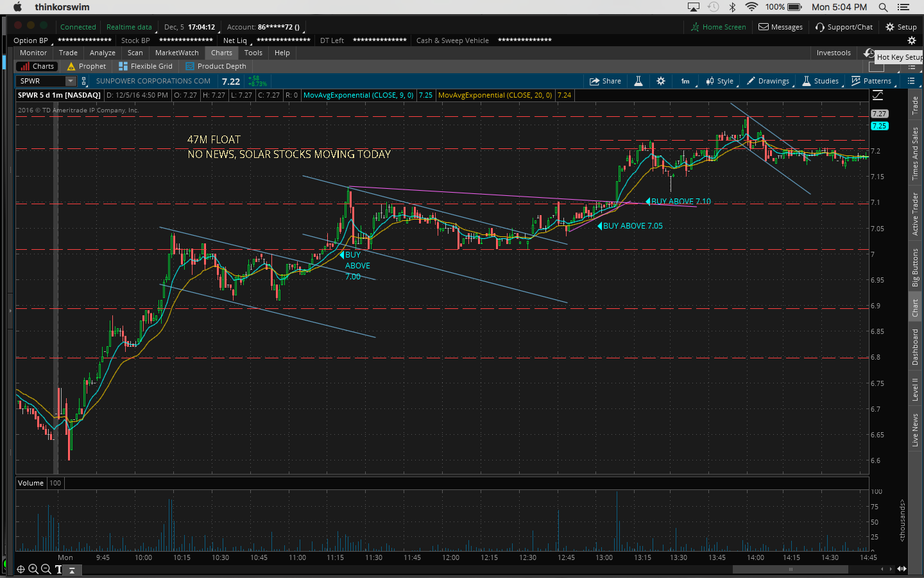Switch to the MarketWatch tab
Screen dimensions: 924x578
pos(176,53)
